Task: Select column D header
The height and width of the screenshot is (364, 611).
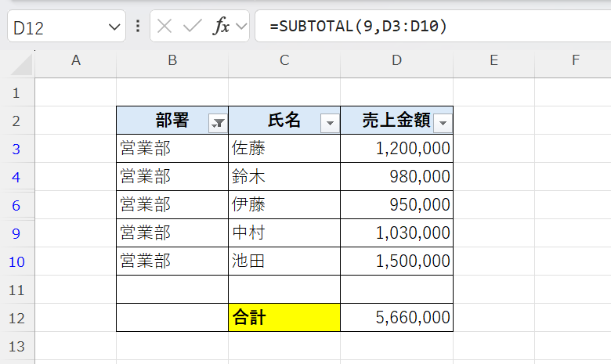Action: [396, 61]
